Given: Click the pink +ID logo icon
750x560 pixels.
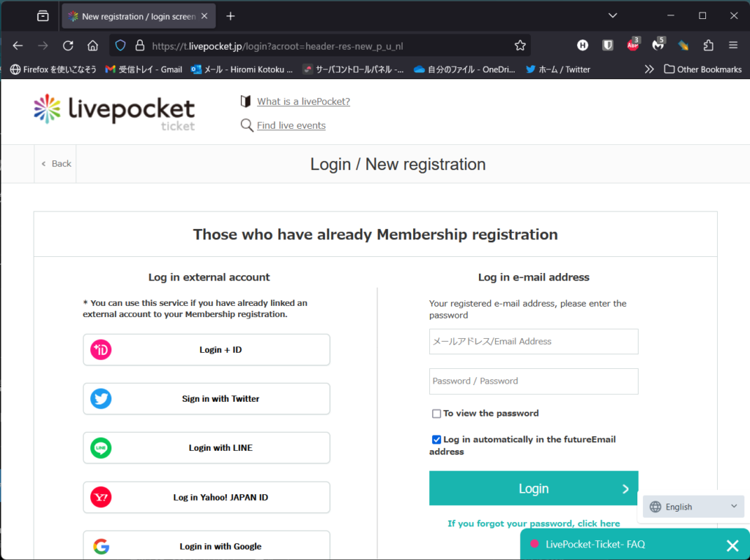Looking at the screenshot, I should pyautogui.click(x=101, y=350).
